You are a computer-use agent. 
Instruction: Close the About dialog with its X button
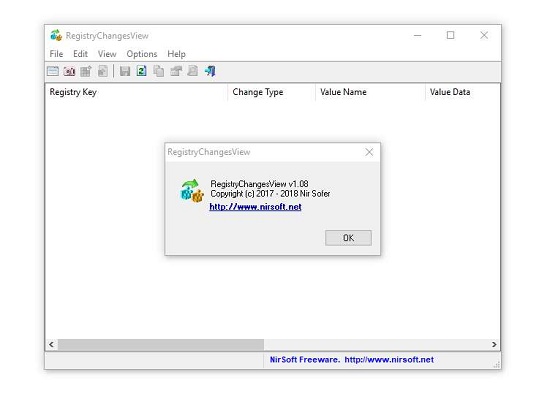point(369,152)
